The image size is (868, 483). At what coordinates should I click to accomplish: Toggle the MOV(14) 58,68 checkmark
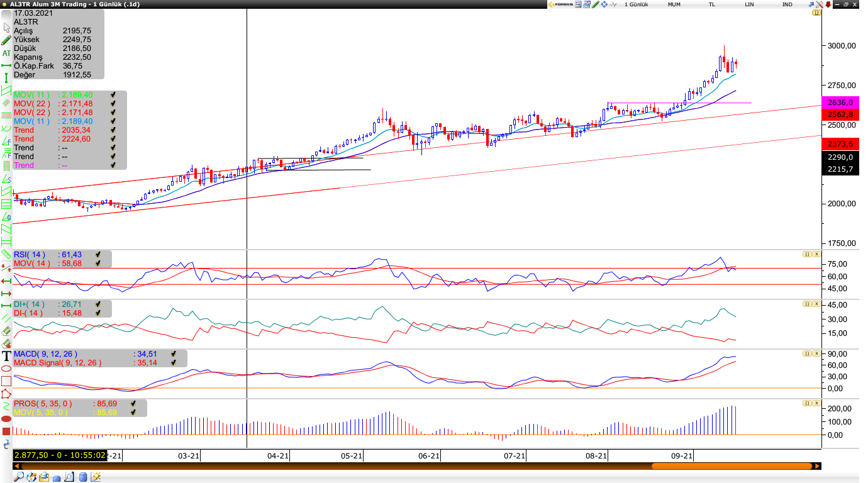[x=98, y=264]
